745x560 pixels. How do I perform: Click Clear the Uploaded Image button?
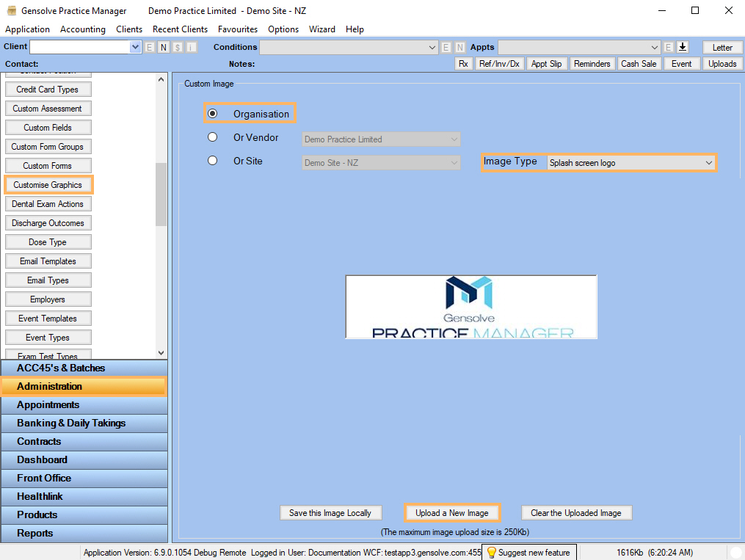(576, 513)
